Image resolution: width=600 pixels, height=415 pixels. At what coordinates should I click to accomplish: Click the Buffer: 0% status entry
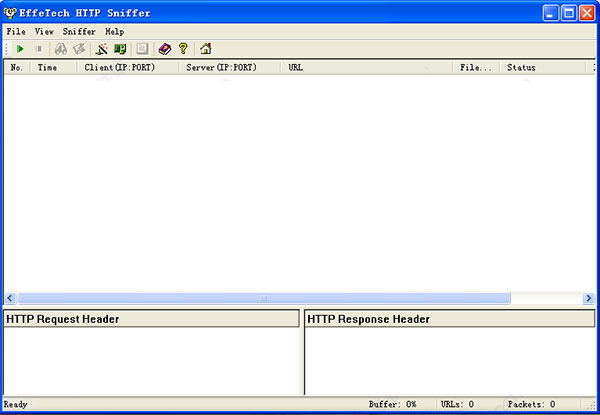click(x=393, y=404)
